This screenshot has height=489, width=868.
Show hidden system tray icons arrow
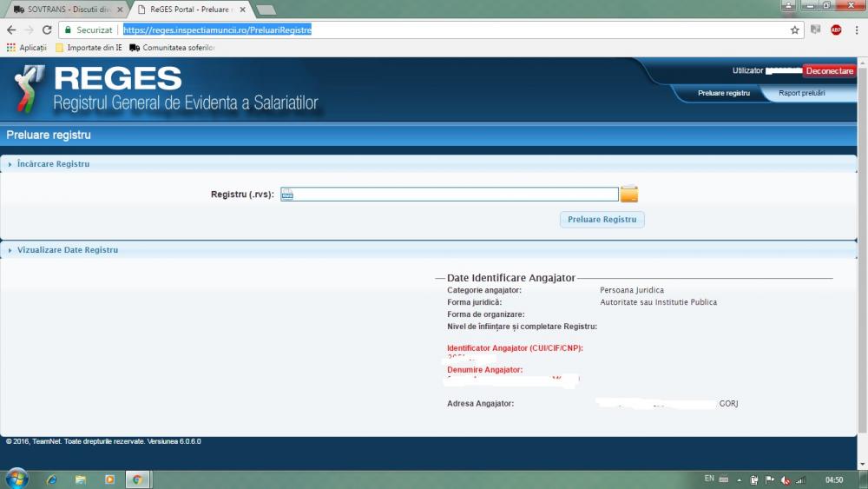pyautogui.click(x=739, y=479)
